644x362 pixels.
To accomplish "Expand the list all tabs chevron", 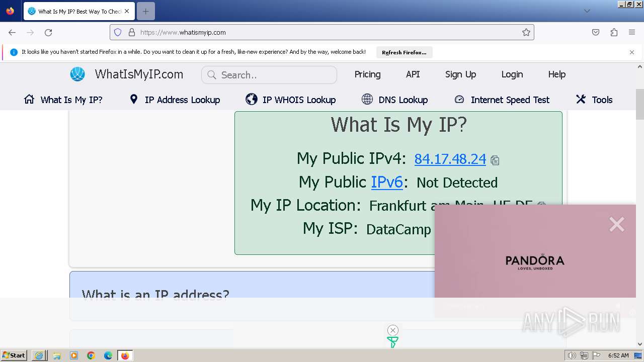I will pos(587,11).
